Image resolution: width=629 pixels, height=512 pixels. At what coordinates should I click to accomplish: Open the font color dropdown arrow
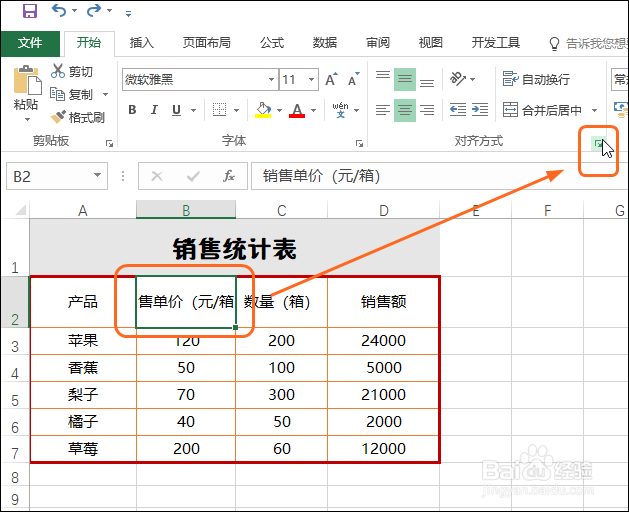point(314,110)
